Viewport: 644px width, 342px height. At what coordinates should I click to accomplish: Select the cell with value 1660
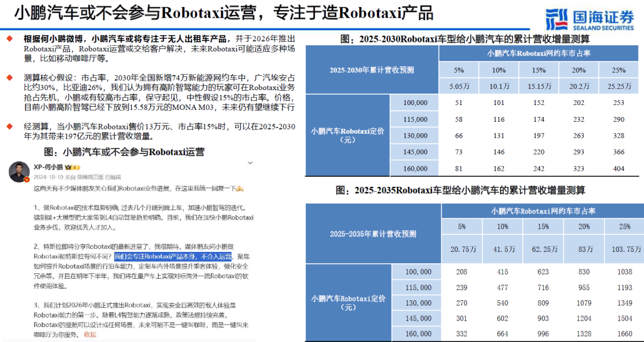click(624, 334)
